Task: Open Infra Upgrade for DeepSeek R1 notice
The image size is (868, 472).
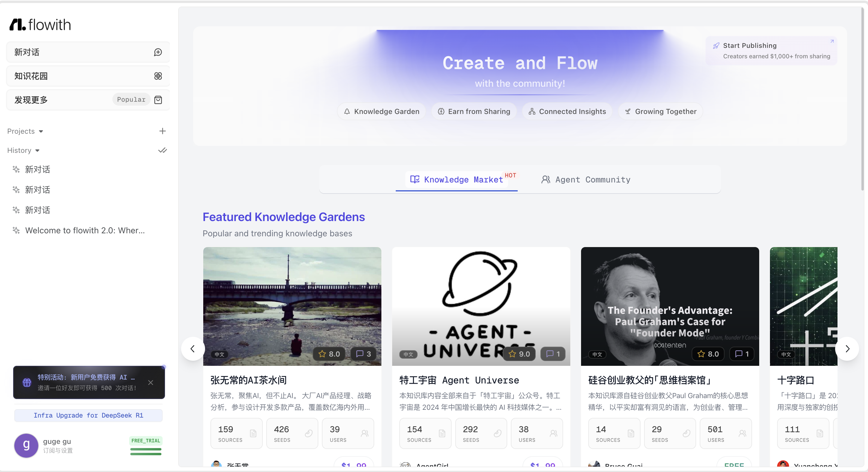Action: [x=88, y=415]
